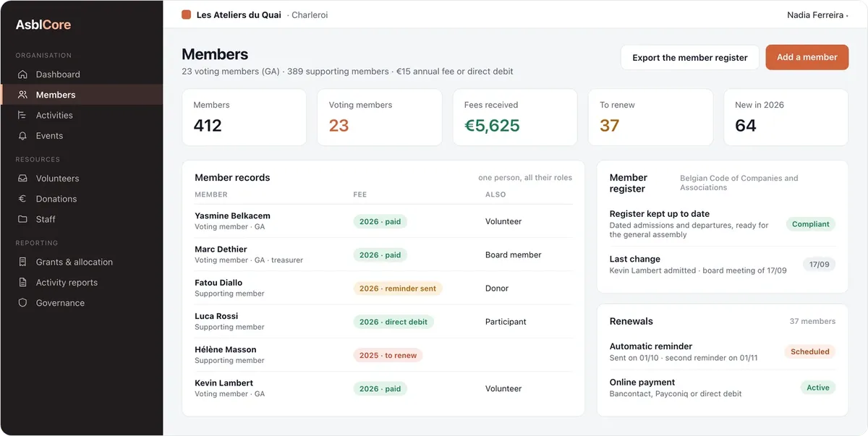The width and height of the screenshot is (868, 436).
Task: Select the "Donor" role for Fatou Diallo
Action: 497,288
